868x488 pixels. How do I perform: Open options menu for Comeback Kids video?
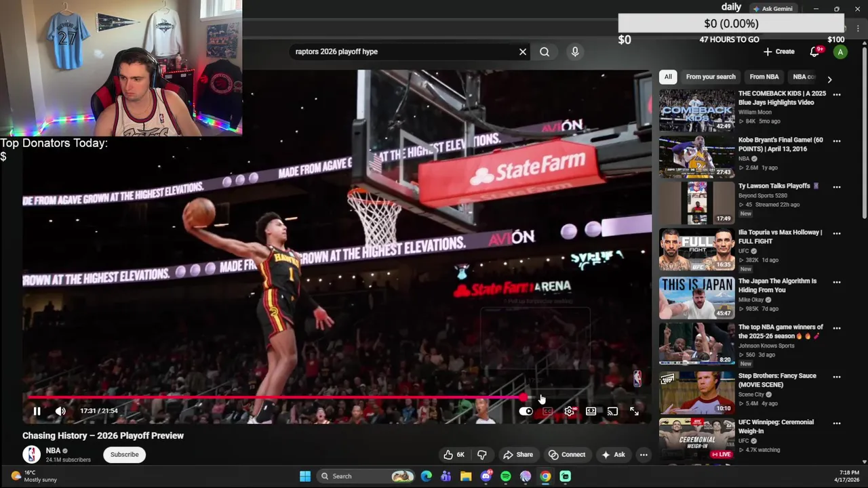click(837, 95)
